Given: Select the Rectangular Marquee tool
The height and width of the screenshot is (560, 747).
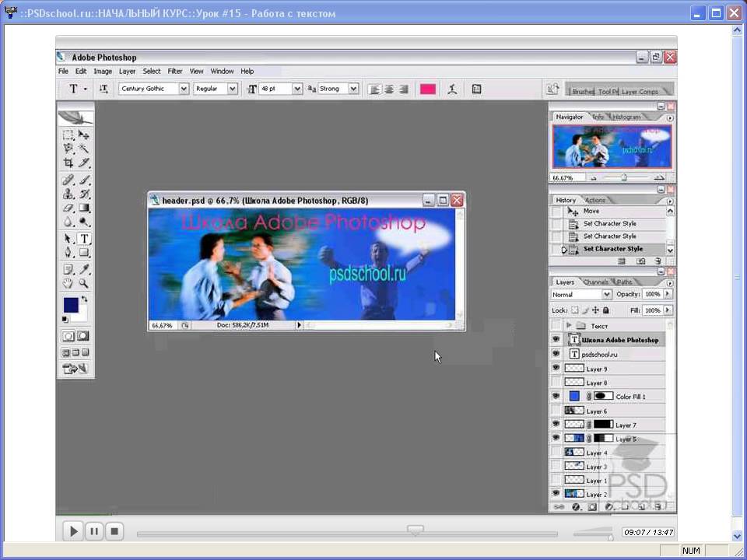Looking at the screenshot, I should point(68,135).
